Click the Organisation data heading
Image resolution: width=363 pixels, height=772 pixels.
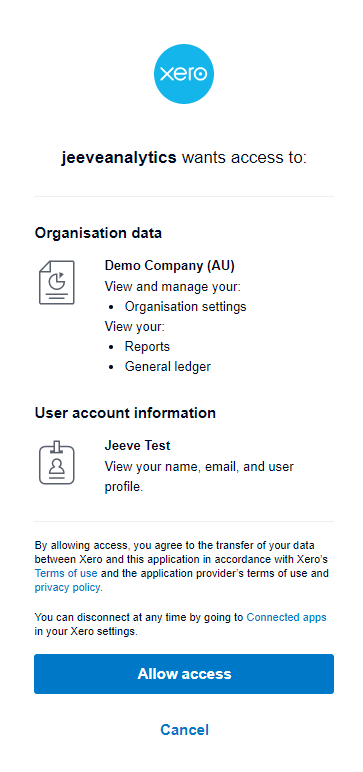click(x=98, y=233)
